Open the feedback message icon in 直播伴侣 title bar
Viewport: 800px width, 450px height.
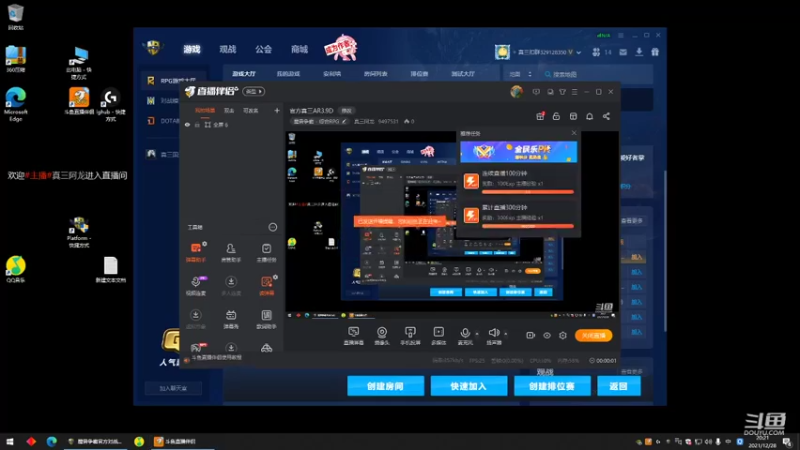[x=536, y=92]
